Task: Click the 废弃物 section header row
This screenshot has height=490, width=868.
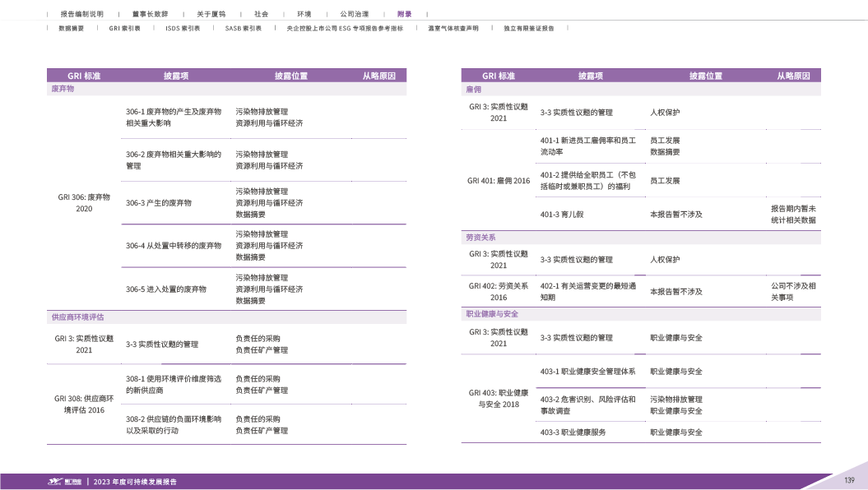Action: click(63, 88)
